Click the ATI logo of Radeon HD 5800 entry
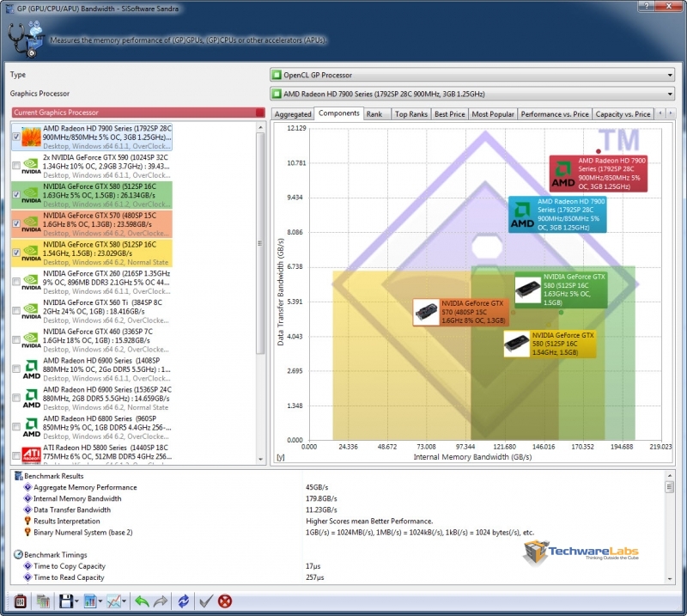 pyautogui.click(x=31, y=455)
